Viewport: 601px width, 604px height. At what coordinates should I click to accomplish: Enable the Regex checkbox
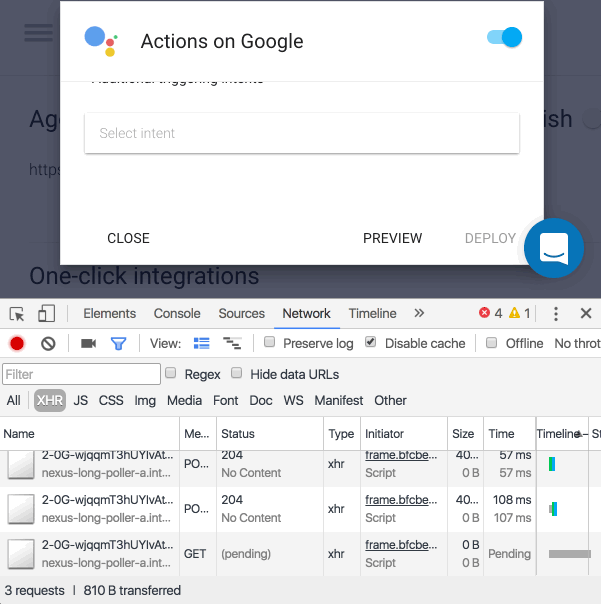171,373
